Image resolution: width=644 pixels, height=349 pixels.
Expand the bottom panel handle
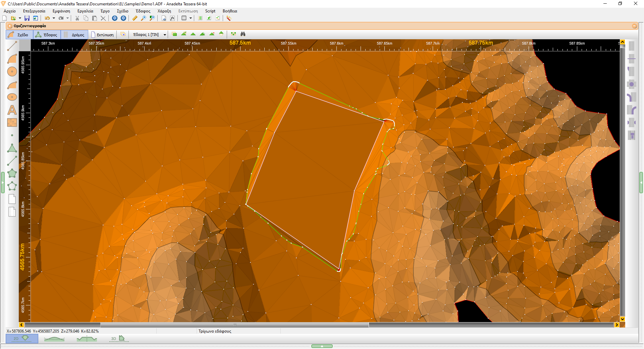tap(322, 346)
